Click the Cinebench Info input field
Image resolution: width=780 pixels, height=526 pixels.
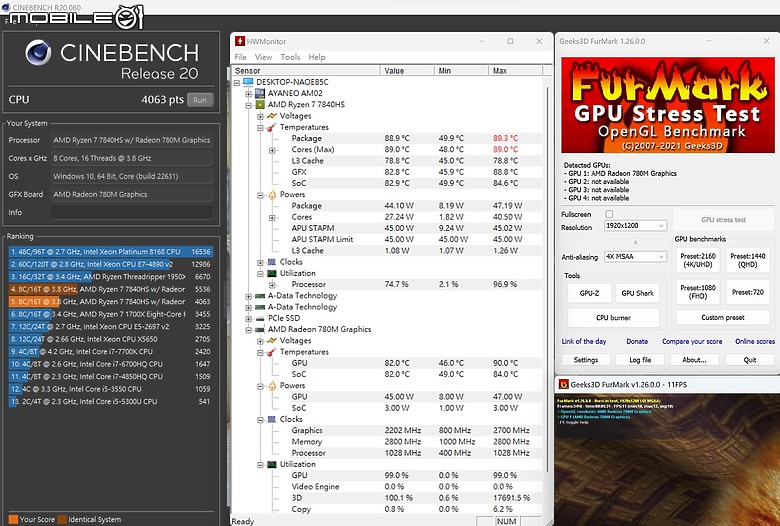131,212
